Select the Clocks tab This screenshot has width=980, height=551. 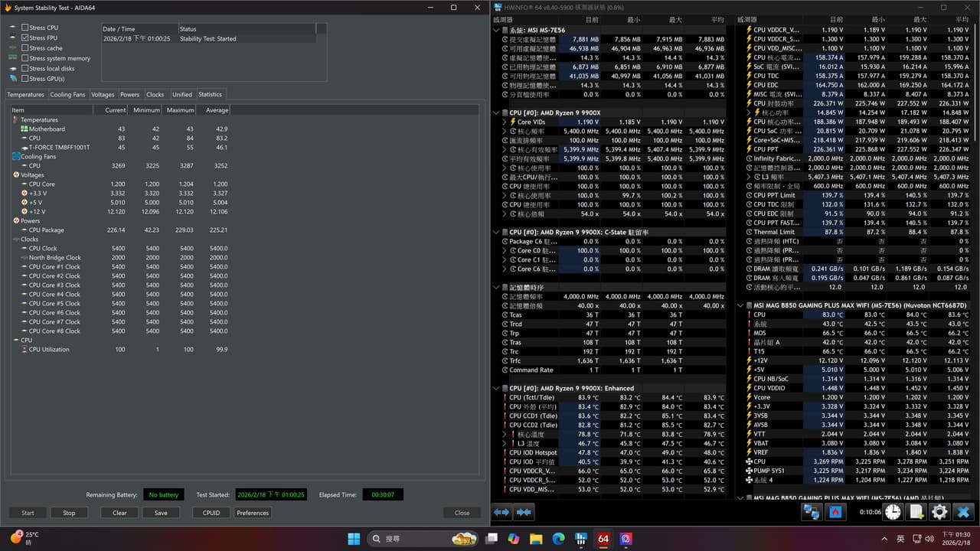pyautogui.click(x=155, y=94)
